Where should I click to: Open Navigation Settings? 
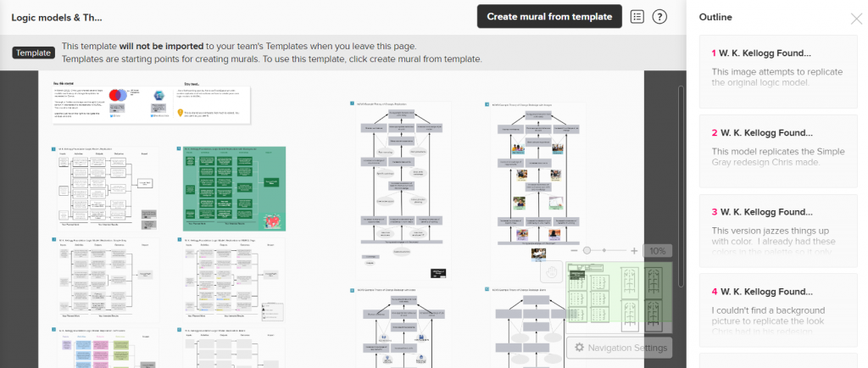click(x=620, y=348)
